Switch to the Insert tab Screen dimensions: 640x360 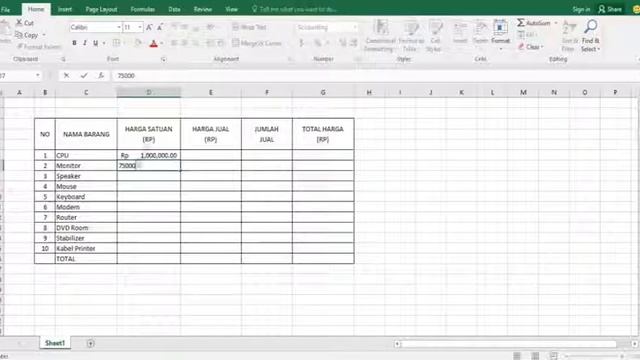[64, 9]
